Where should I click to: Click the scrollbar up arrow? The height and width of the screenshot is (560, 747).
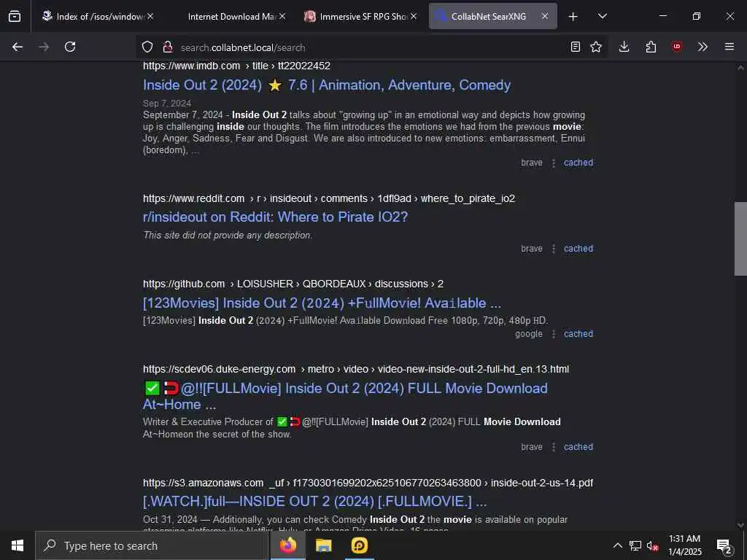click(x=740, y=68)
